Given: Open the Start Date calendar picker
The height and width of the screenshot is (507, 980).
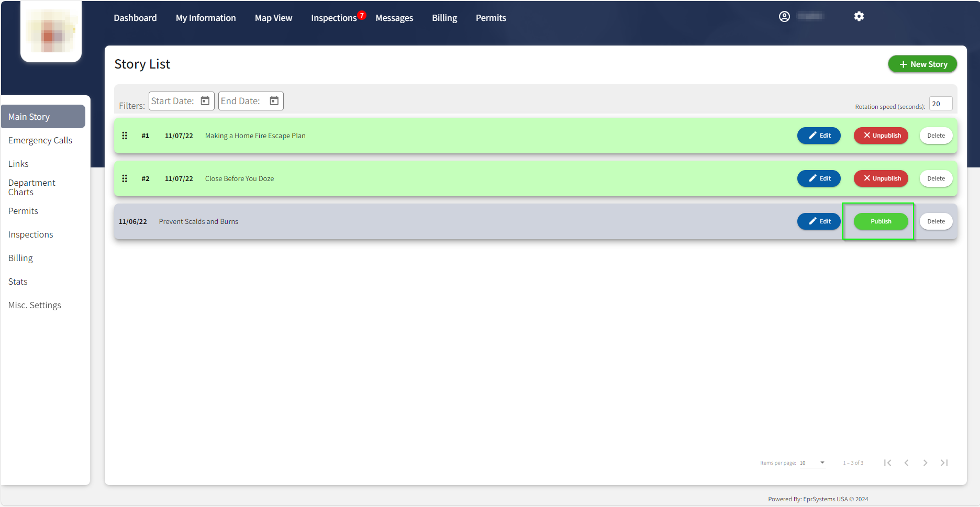Looking at the screenshot, I should click(205, 100).
